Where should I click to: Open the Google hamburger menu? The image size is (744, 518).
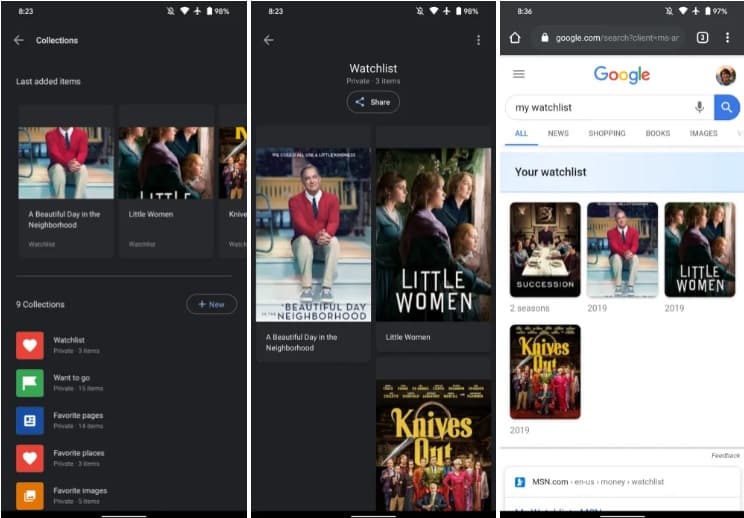point(519,74)
